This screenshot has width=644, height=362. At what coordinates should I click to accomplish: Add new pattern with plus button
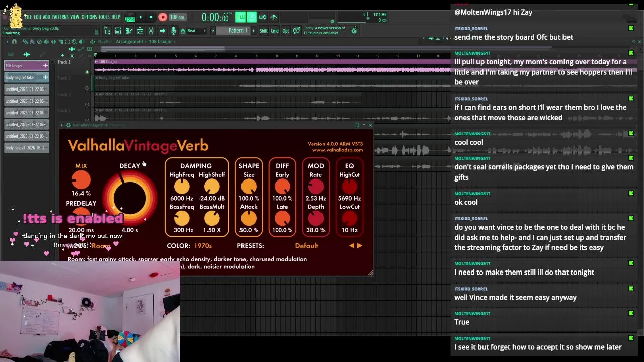(x=253, y=31)
